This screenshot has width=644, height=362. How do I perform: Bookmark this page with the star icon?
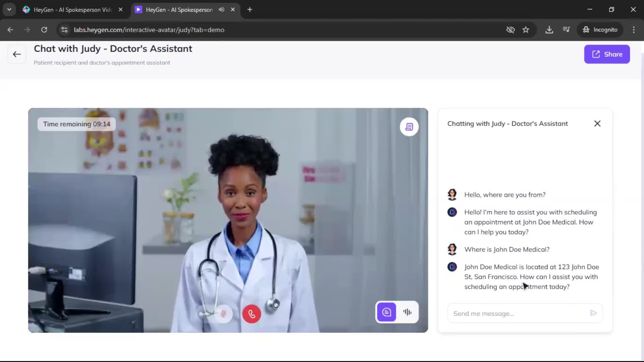click(x=526, y=30)
